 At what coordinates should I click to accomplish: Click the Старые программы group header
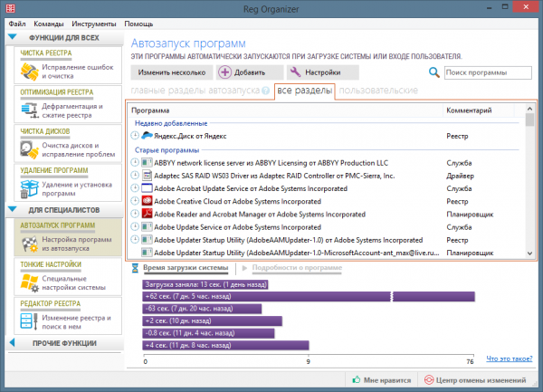[167, 150]
